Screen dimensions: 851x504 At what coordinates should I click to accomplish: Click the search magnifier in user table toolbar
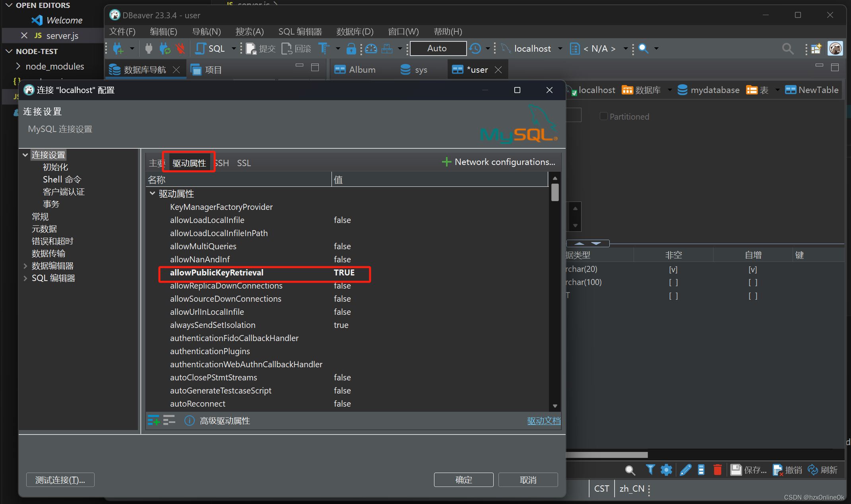tap(630, 470)
